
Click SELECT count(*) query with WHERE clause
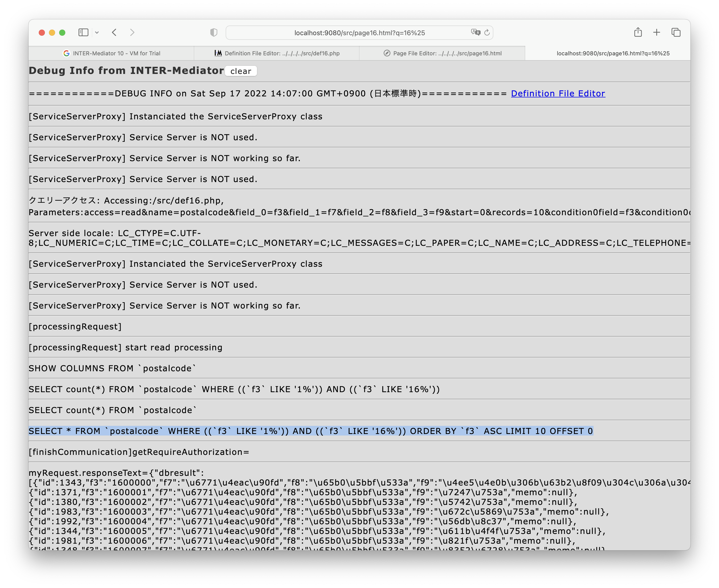pos(234,390)
